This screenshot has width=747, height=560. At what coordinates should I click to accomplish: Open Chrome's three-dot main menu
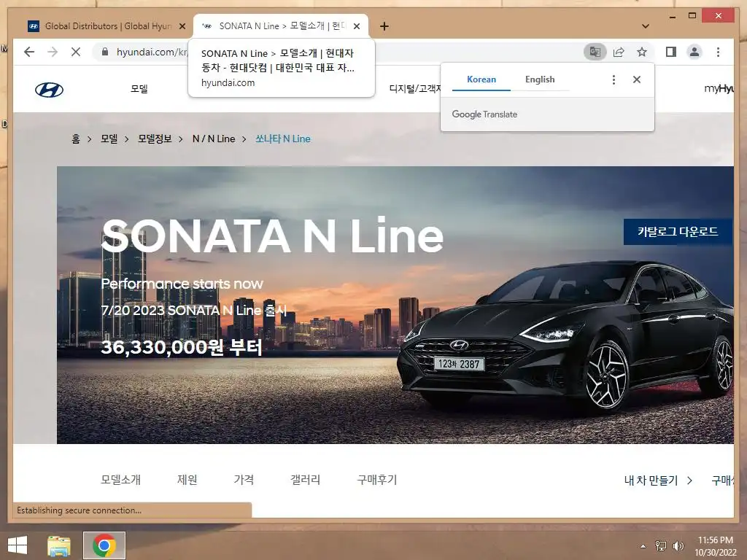[718, 52]
